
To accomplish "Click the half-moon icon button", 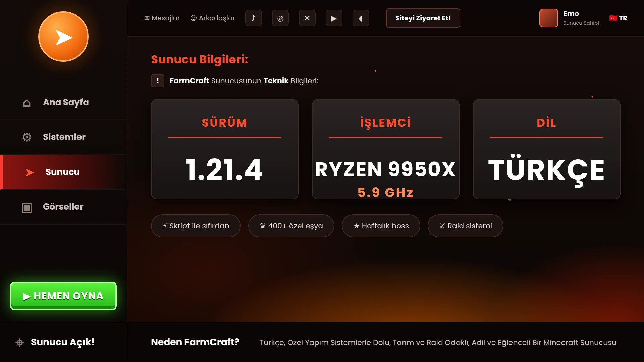I will pos(361,18).
